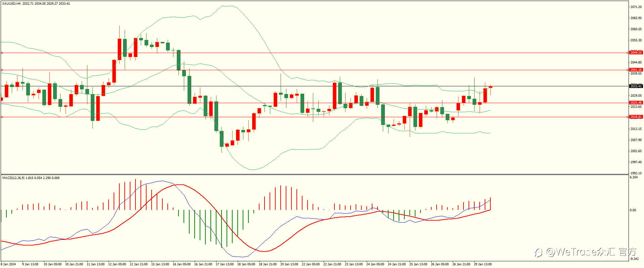
Task: Click the 2071.20 value on the price scale
Action: point(636,7)
